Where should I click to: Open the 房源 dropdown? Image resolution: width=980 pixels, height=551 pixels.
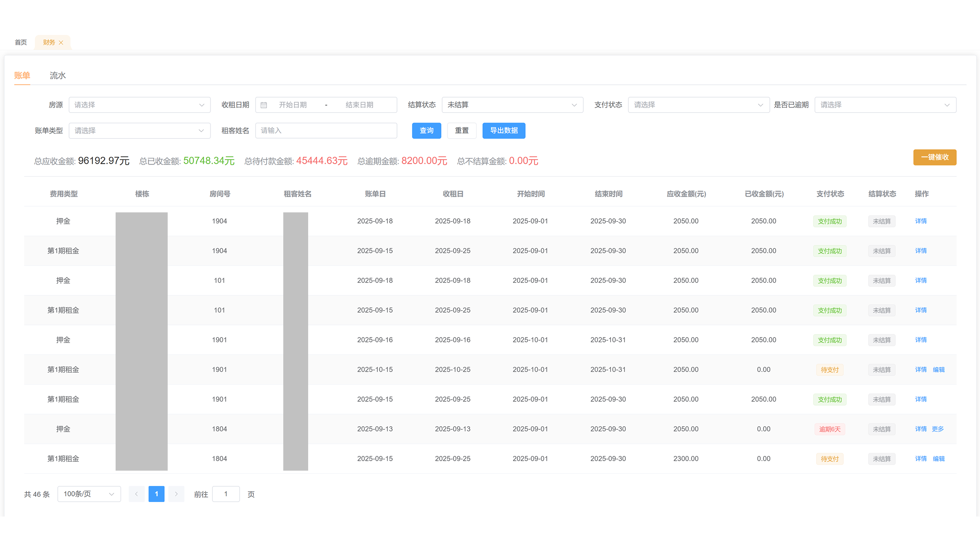[139, 105]
